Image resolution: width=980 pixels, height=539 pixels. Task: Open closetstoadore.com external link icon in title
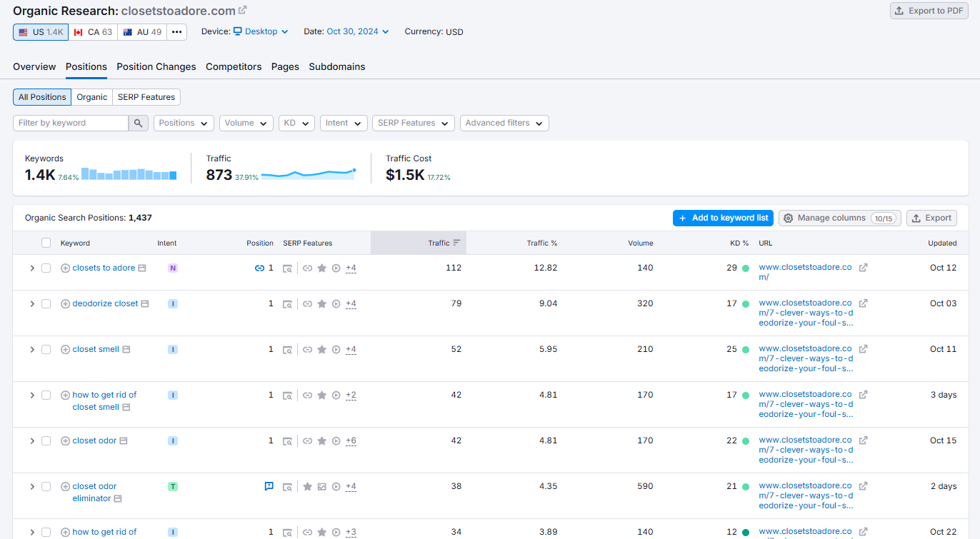point(243,10)
